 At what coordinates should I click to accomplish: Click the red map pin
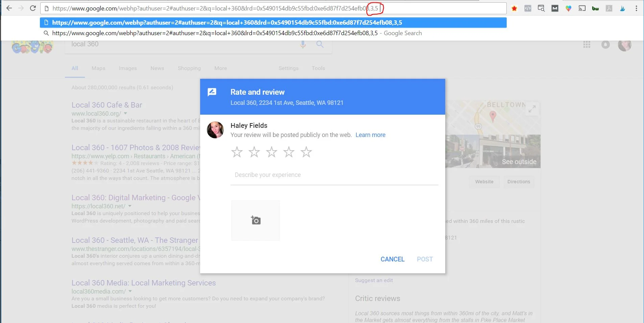[x=493, y=116]
